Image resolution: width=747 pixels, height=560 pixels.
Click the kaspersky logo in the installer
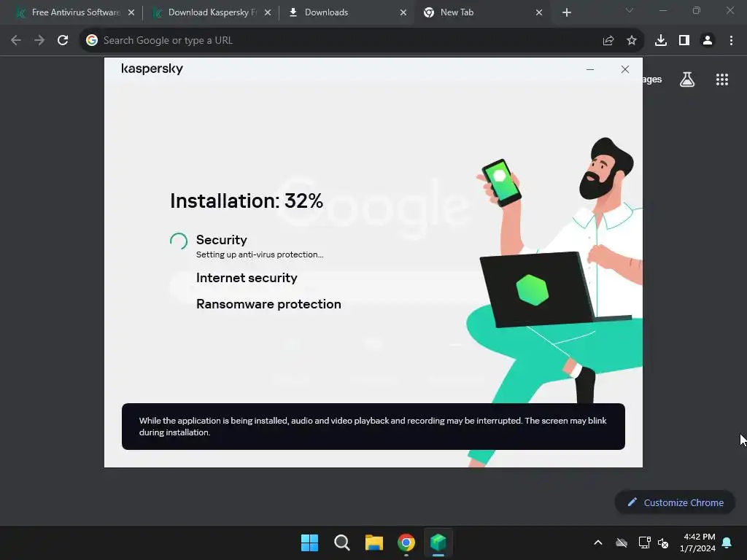pos(152,69)
